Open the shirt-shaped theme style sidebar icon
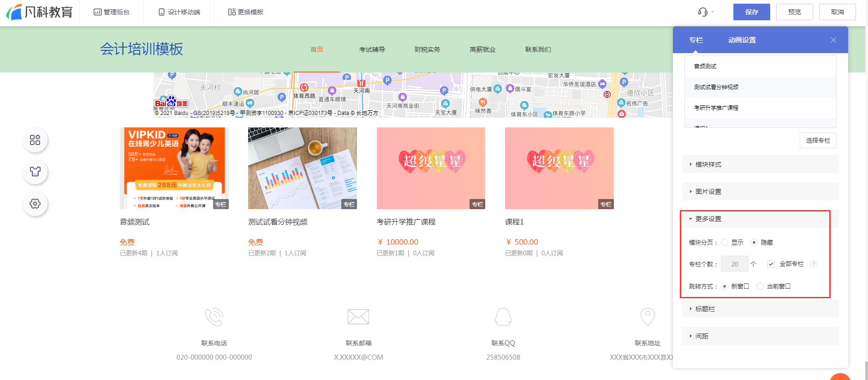The height and width of the screenshot is (380, 868). point(35,172)
